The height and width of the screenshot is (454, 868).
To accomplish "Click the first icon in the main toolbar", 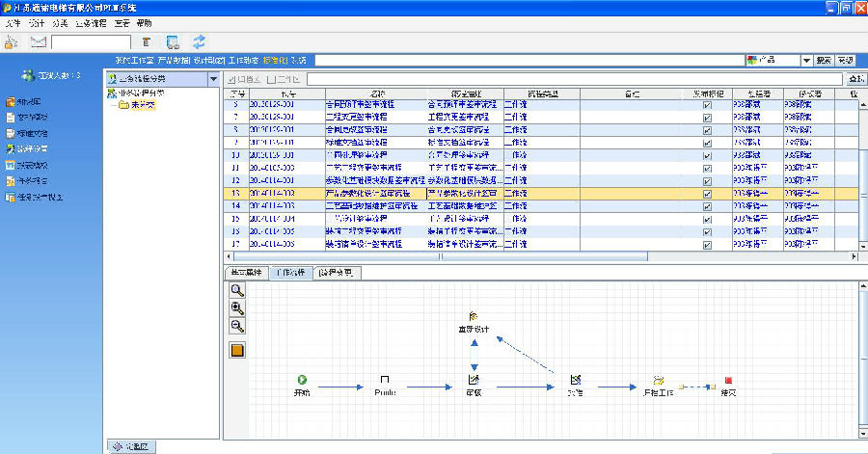I will [12, 41].
